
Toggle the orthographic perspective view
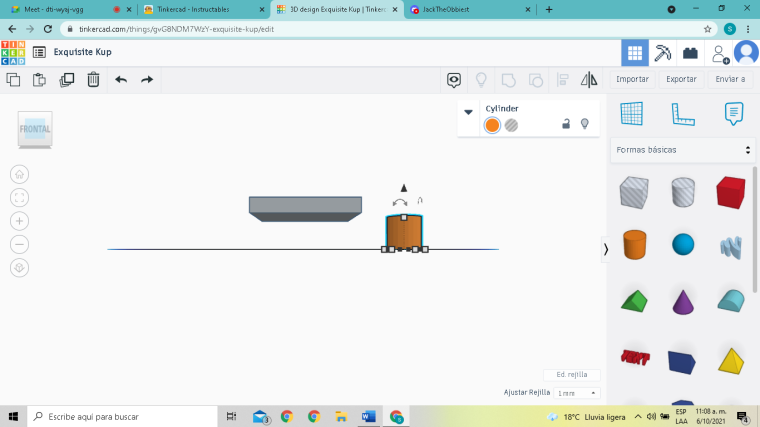tap(19, 268)
